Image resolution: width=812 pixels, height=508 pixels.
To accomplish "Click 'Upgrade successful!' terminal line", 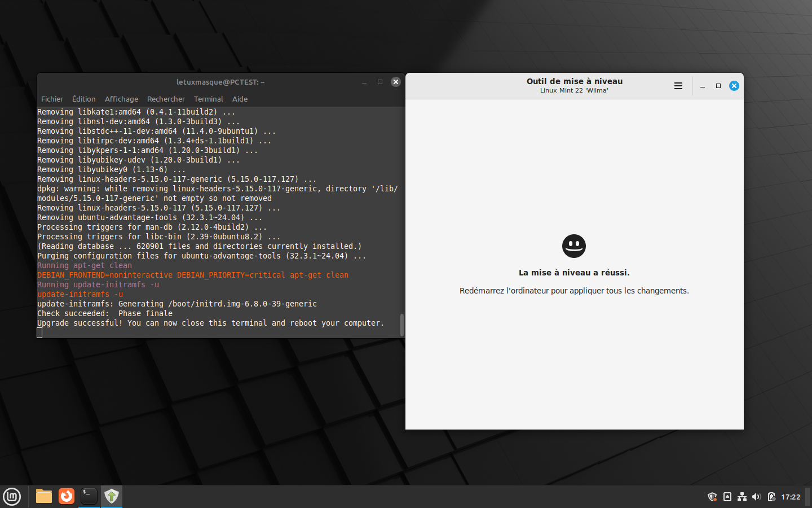I will [x=210, y=323].
